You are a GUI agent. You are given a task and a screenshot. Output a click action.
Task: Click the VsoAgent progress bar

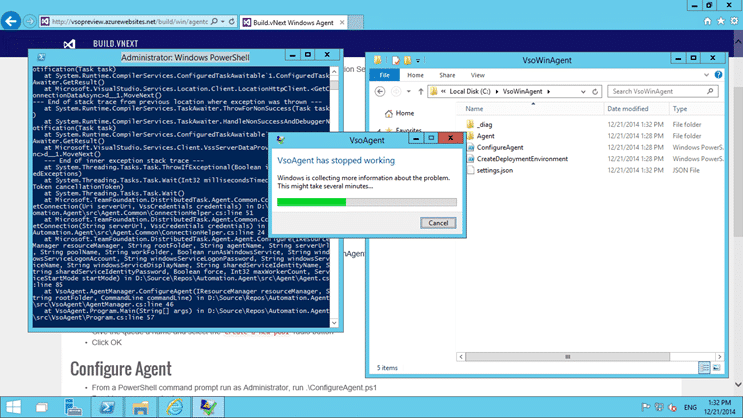tap(367, 202)
